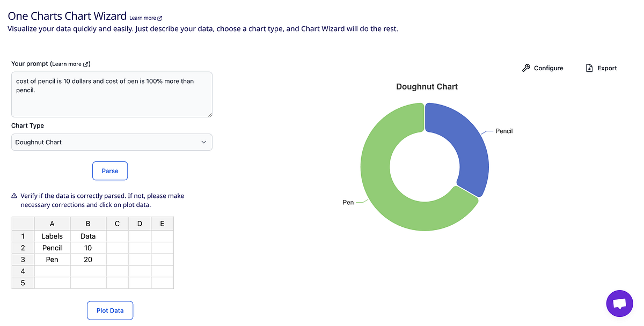
Task: Open the purple chat bubble widget
Action: point(619,303)
